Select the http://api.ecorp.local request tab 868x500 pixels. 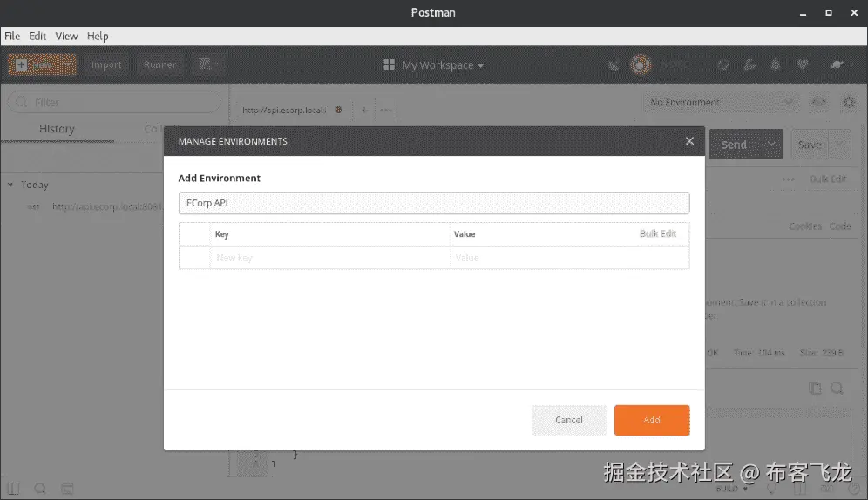click(x=284, y=110)
